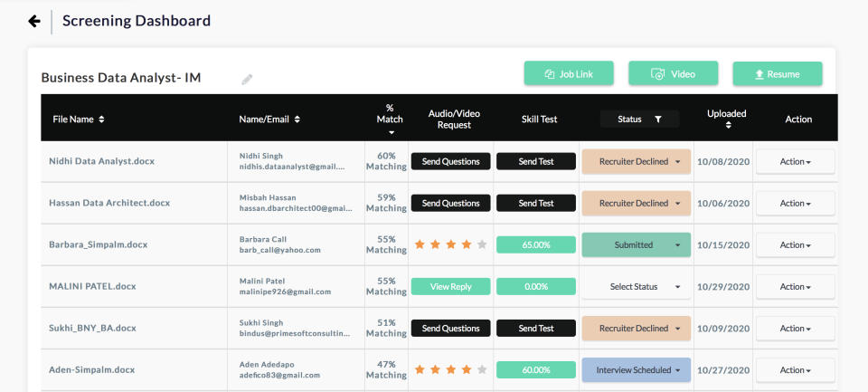Screen dimensions: 868x392
Task: Sort by % Match arrow
Action: (390, 132)
